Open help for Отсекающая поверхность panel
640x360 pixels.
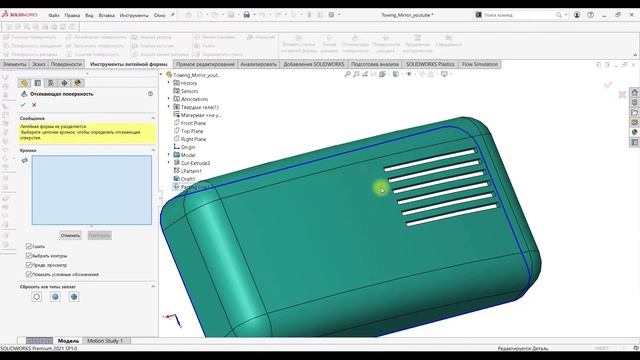tap(150, 94)
